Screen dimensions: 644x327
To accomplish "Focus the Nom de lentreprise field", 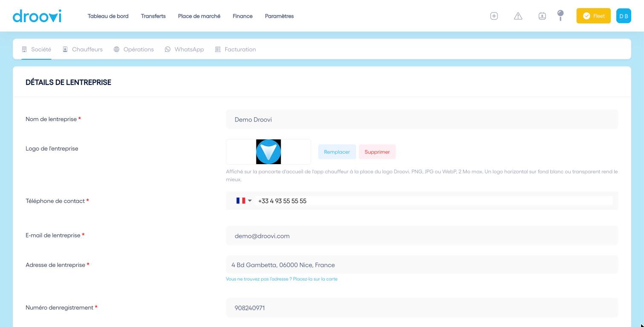I will tap(422, 119).
